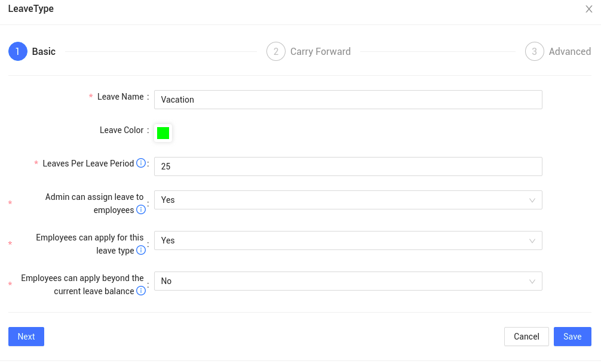Select the Basic step label
This screenshot has height=364, width=601.
[x=44, y=51]
